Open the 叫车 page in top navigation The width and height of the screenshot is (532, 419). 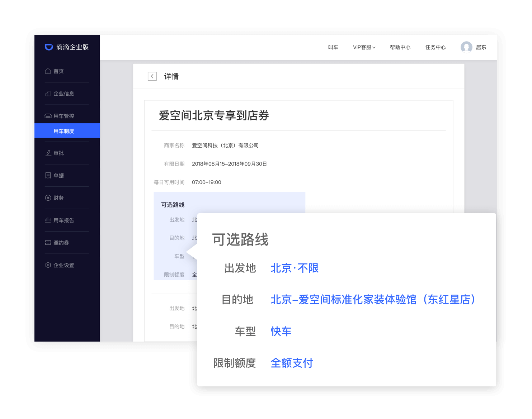coord(333,47)
